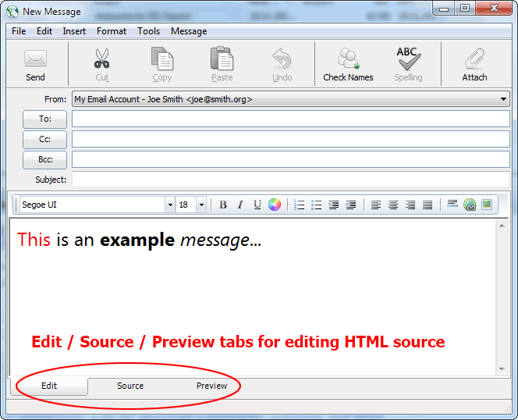This screenshot has width=518, height=420.
Task: Toggle bold formatting
Action: tap(223, 205)
